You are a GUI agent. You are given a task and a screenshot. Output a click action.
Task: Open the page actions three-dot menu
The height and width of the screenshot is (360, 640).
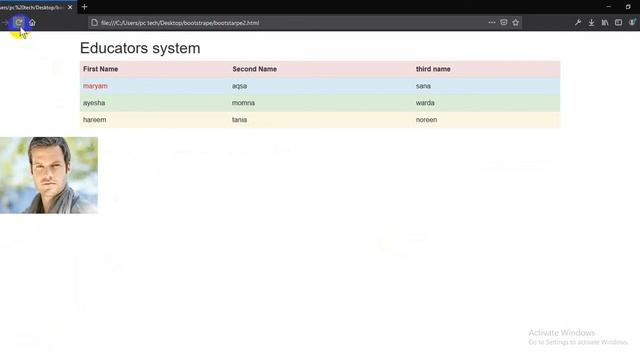[x=492, y=22]
